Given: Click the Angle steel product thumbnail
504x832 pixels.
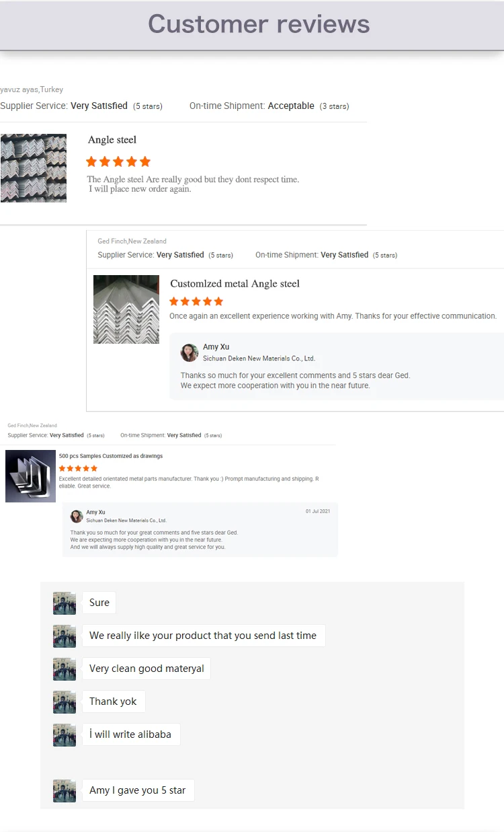Looking at the screenshot, I should pyautogui.click(x=34, y=168).
